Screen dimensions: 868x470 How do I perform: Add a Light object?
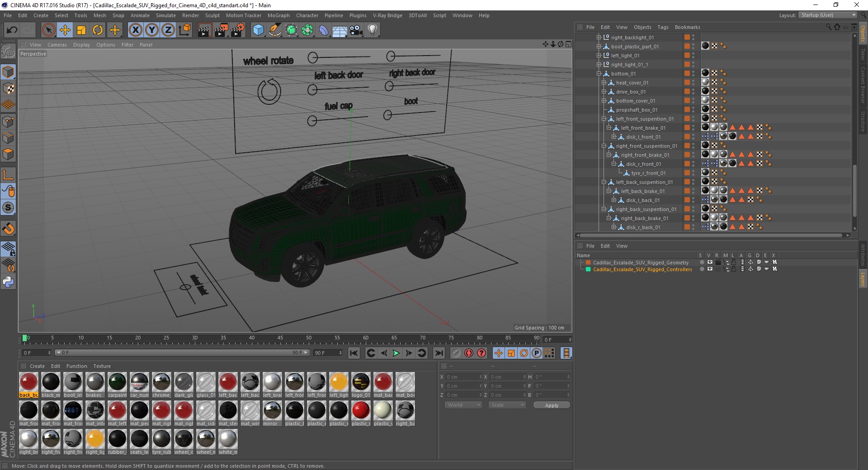(373, 30)
